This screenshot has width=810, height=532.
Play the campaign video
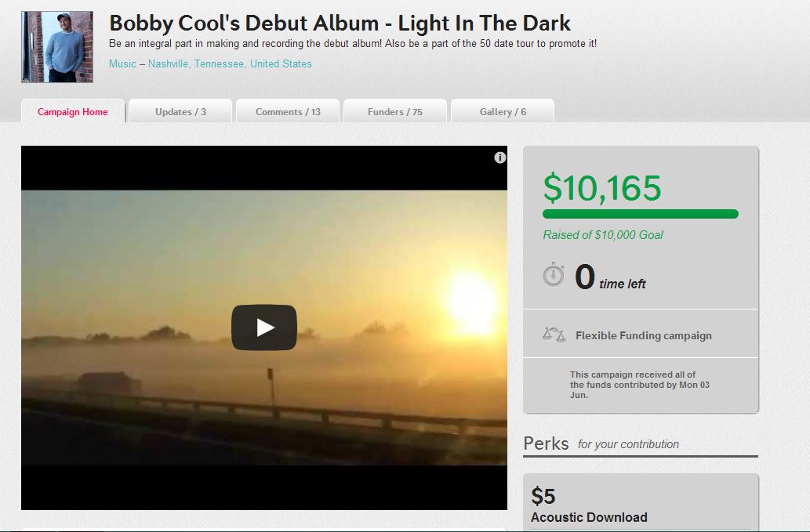(x=264, y=328)
